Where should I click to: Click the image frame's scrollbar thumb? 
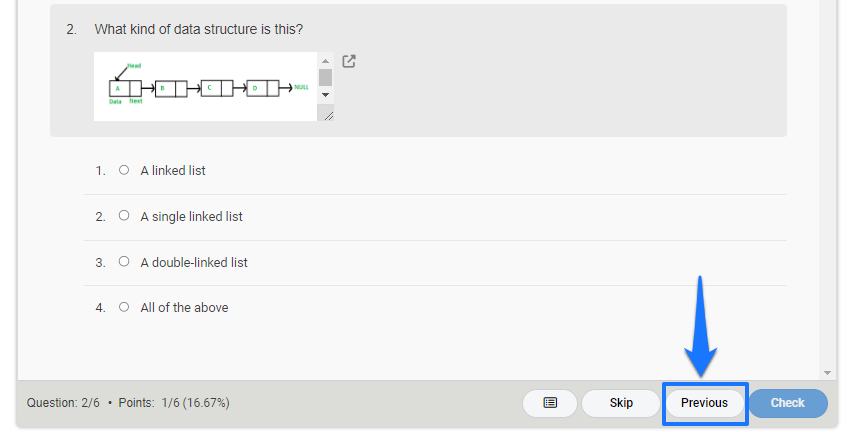tap(326, 78)
